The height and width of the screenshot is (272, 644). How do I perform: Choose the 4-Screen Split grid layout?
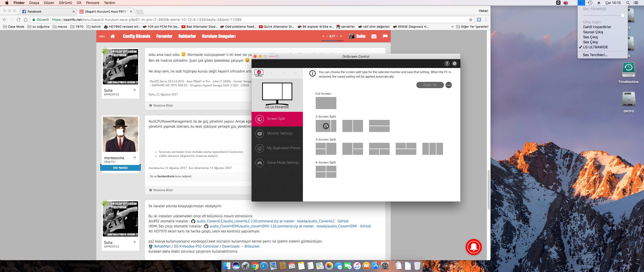click(326, 172)
